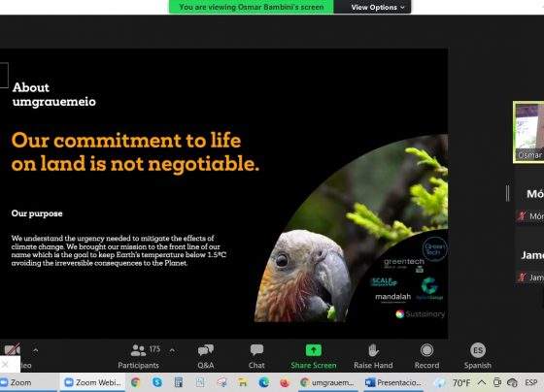Screen dimensions: 544x392
Task: Open the Q&A panel
Action: 206,356
